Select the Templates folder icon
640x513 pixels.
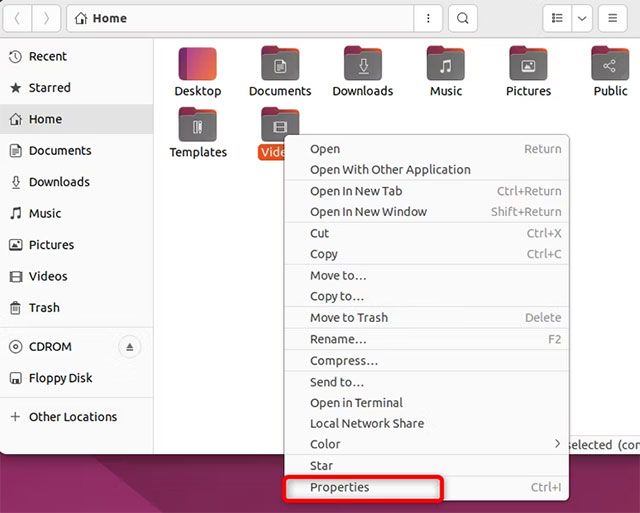[x=198, y=133]
